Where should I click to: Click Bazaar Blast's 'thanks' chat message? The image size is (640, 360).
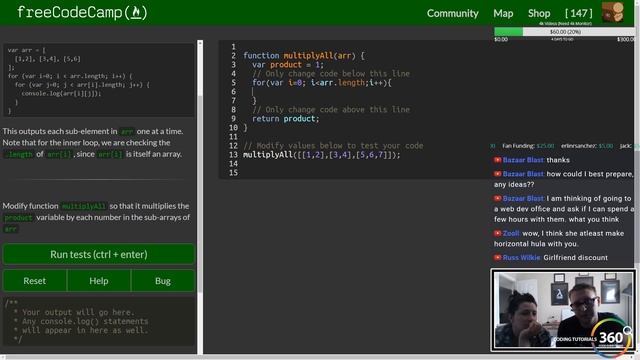coord(532,160)
